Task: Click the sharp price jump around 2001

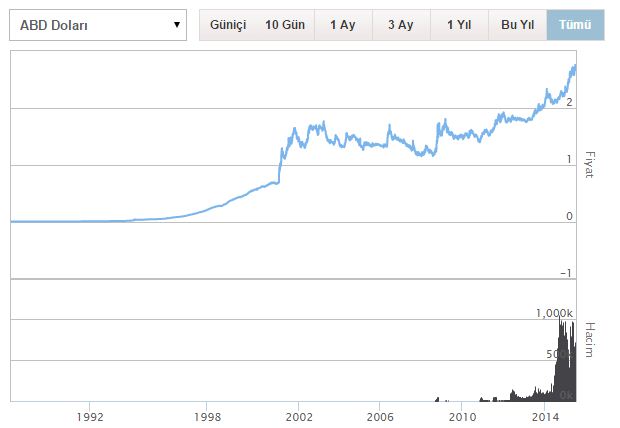Action: [x=280, y=165]
